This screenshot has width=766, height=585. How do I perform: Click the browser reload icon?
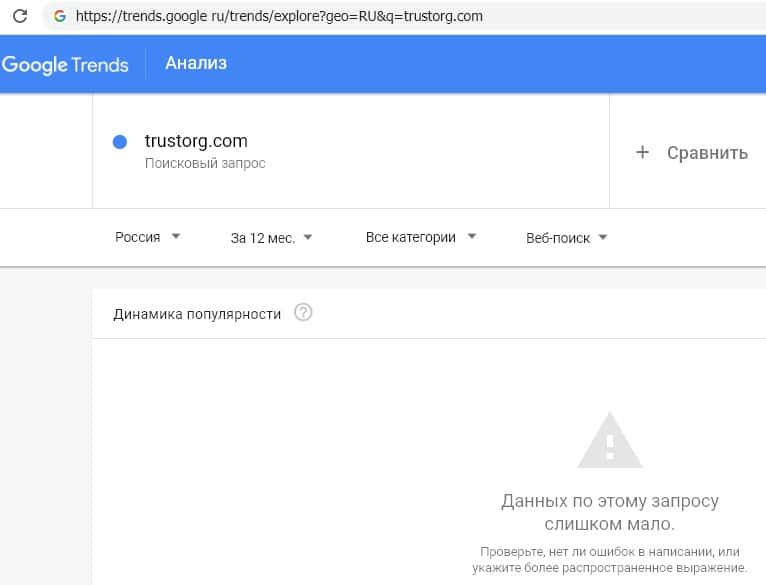click(x=19, y=16)
